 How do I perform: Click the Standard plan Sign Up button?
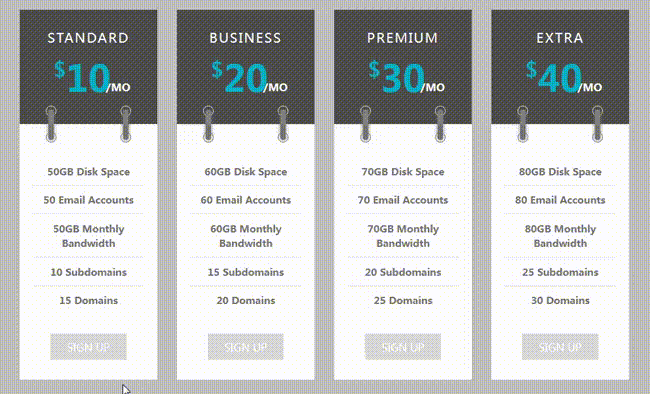tap(88, 347)
